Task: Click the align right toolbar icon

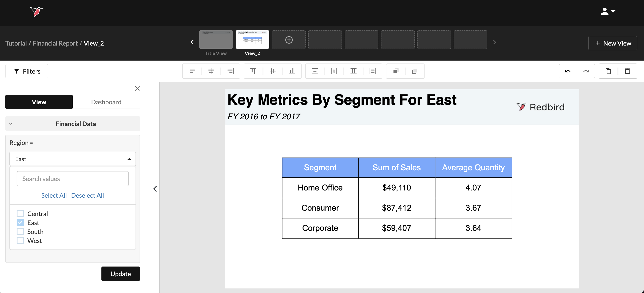Action: click(230, 71)
